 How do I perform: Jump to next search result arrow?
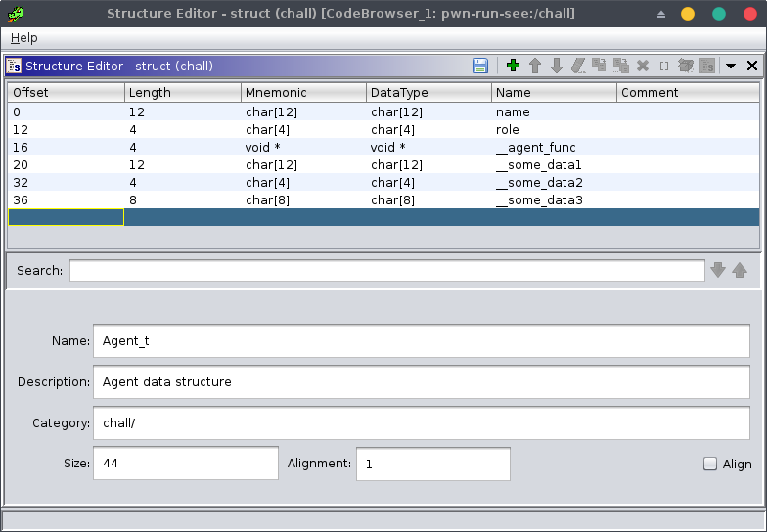718,270
